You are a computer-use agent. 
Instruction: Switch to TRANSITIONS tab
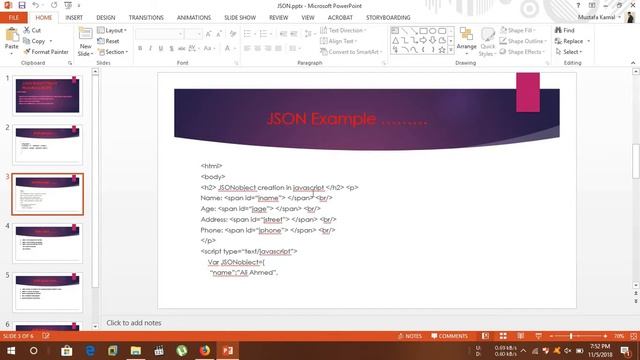[146, 18]
